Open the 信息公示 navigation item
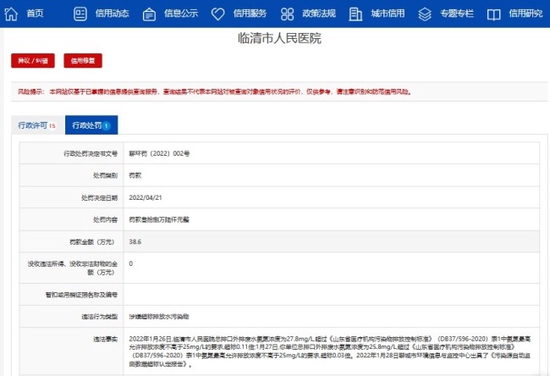This screenshot has width=550, height=376. coord(181,13)
